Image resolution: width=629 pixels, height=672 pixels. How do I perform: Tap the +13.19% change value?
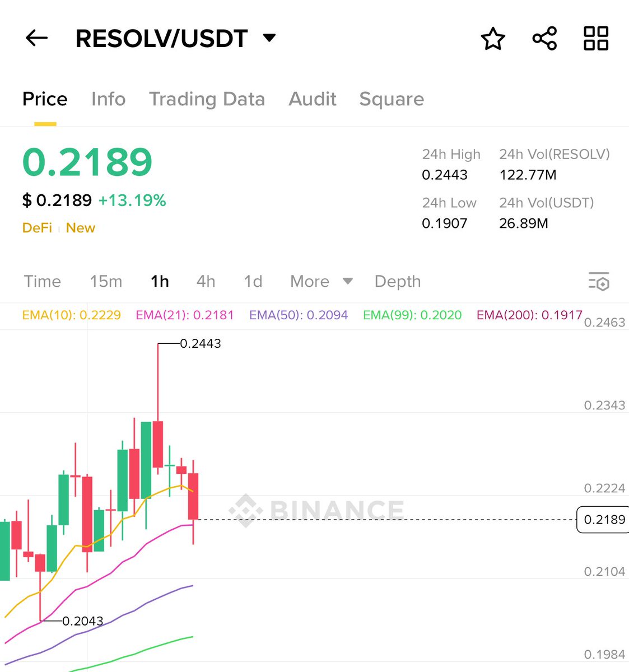click(x=132, y=200)
